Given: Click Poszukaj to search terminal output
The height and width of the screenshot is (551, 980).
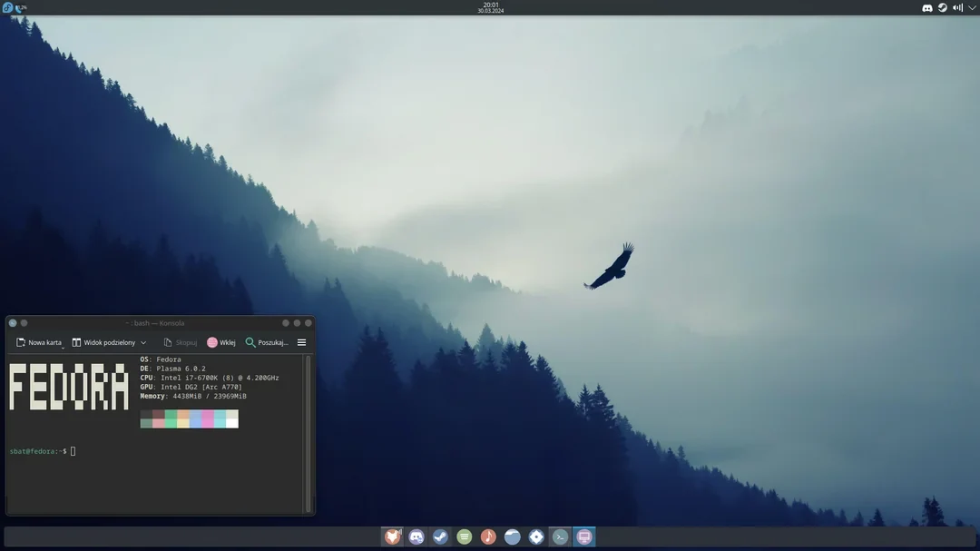Looking at the screenshot, I should [x=269, y=342].
